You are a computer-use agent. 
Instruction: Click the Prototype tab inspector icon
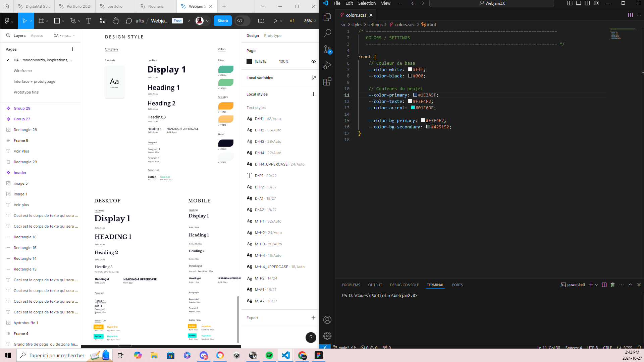coord(273,35)
